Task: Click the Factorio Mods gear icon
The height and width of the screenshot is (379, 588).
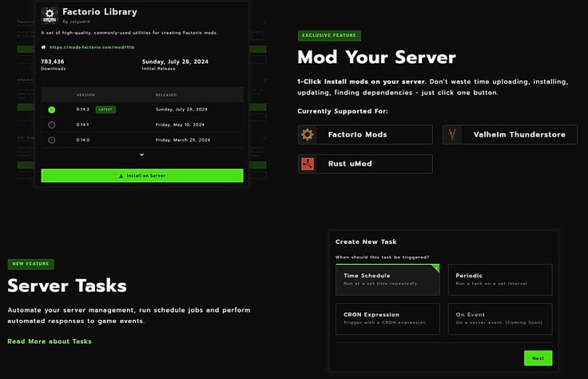Action: click(307, 134)
